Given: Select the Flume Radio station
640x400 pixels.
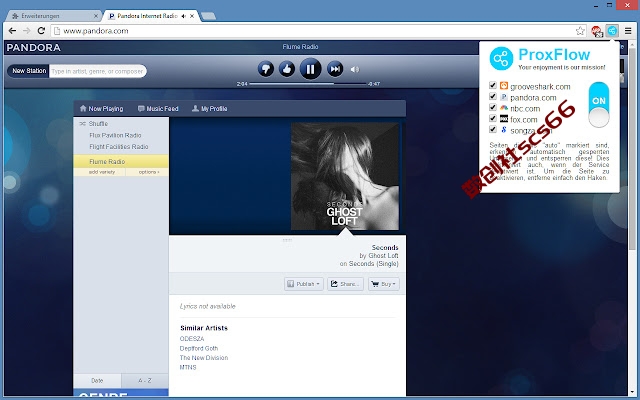Looking at the screenshot, I should pyautogui.click(x=121, y=162).
